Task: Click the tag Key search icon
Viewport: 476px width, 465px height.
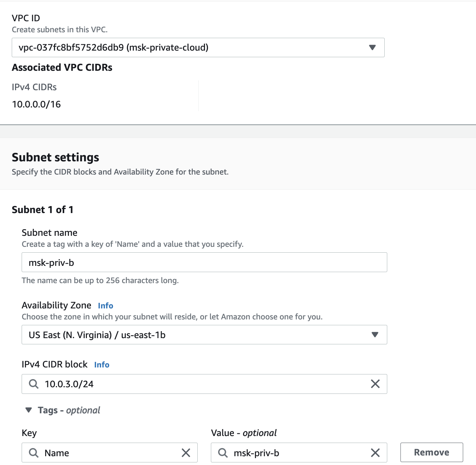Action: point(34,453)
